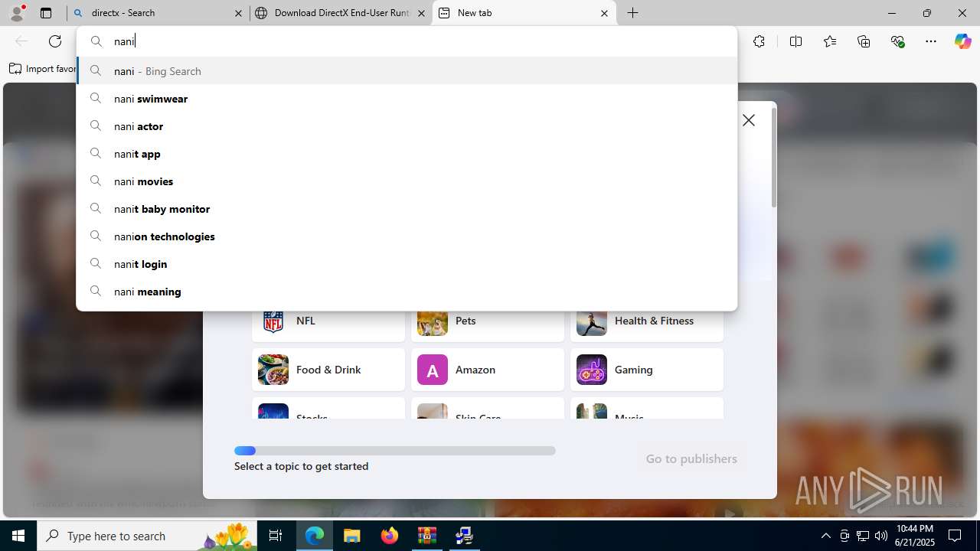Open the WinRAR taskbar icon
The image size is (980, 551).
point(426,536)
